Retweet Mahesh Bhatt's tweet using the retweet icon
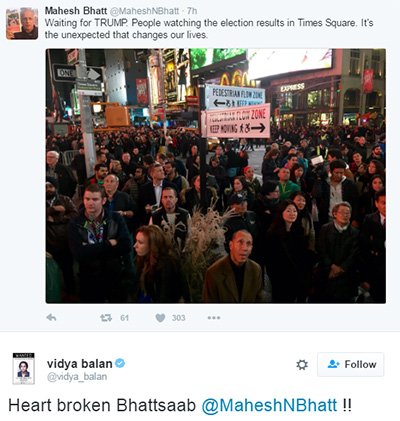 (106, 318)
